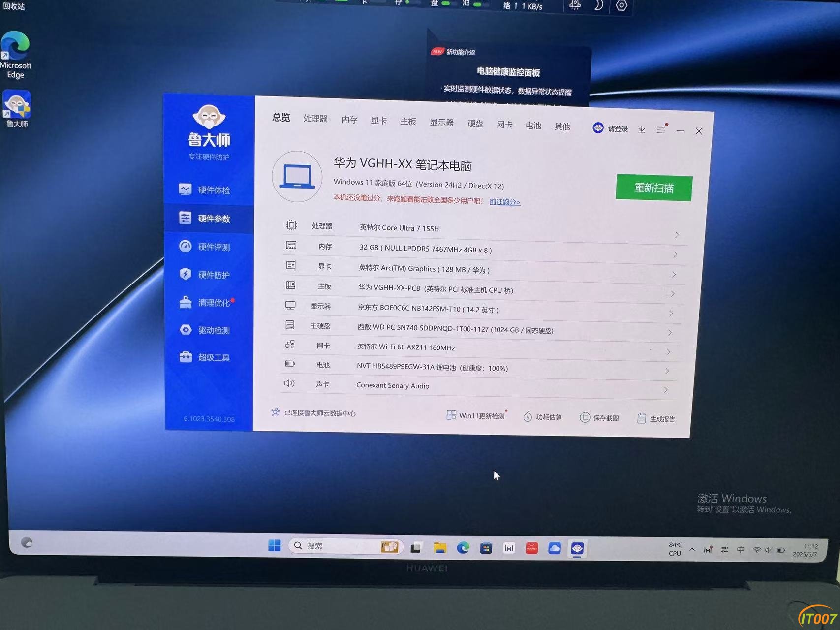Open Microsoft Edge desktop shortcut

15,55
